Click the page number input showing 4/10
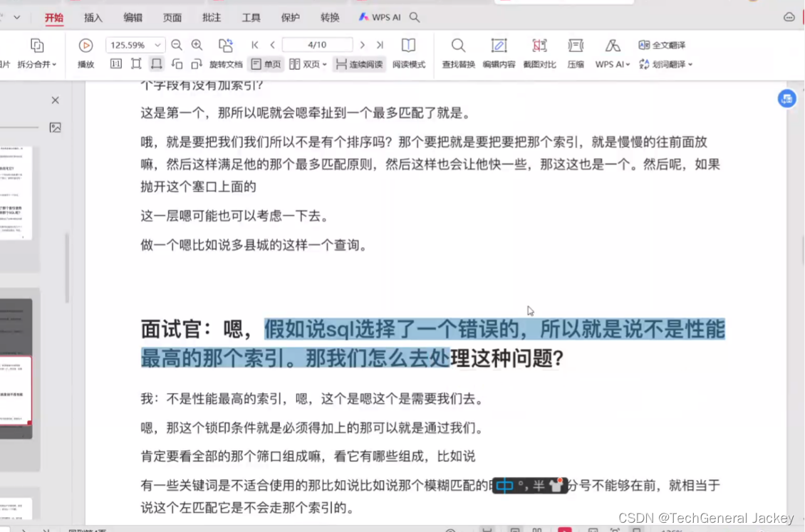805x532 pixels. pyautogui.click(x=316, y=44)
